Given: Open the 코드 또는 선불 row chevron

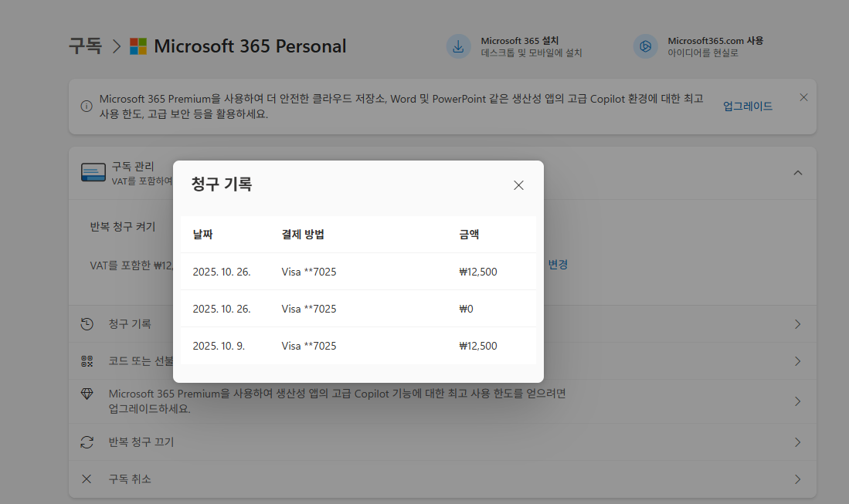Looking at the screenshot, I should (x=797, y=361).
